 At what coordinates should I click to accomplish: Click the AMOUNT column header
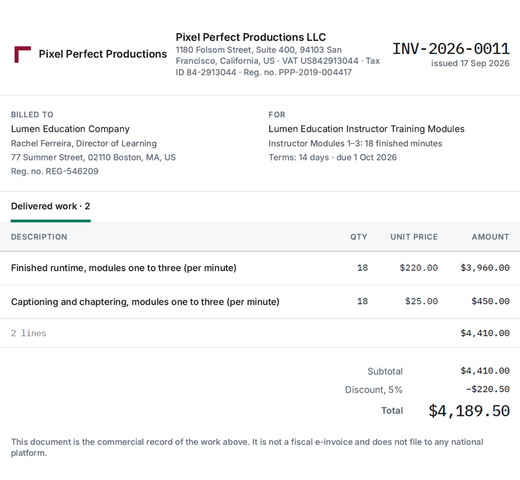490,237
